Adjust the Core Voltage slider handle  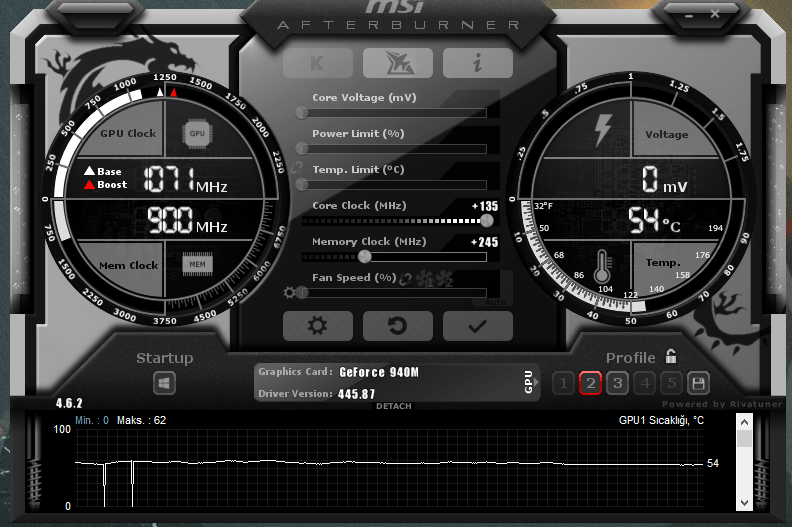click(x=302, y=113)
